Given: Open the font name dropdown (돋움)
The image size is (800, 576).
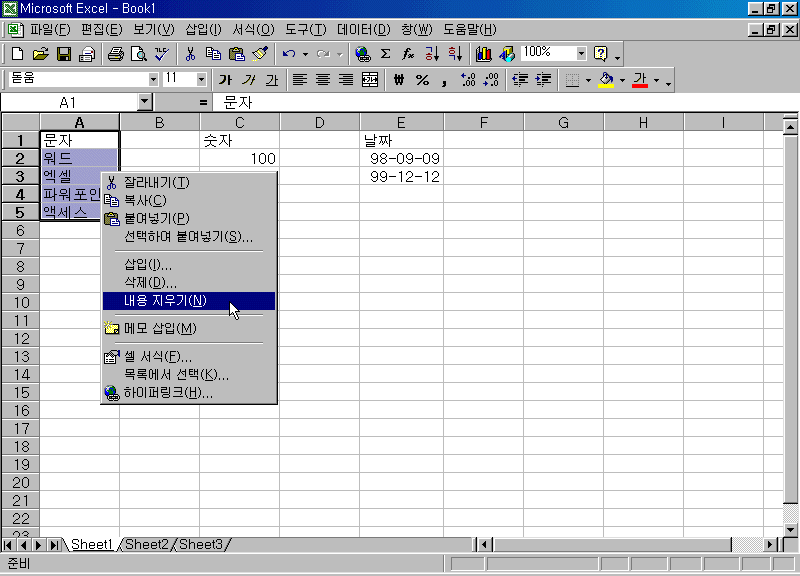Looking at the screenshot, I should point(153,80).
